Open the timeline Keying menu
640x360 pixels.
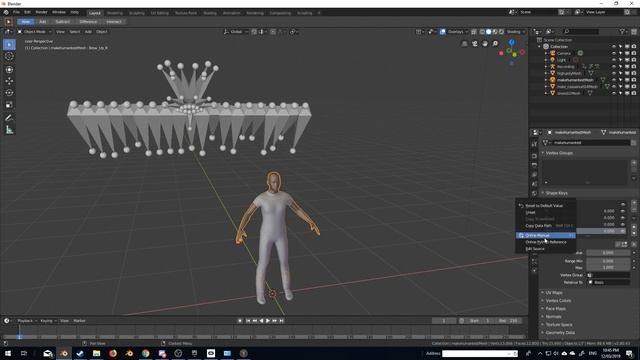point(48,321)
